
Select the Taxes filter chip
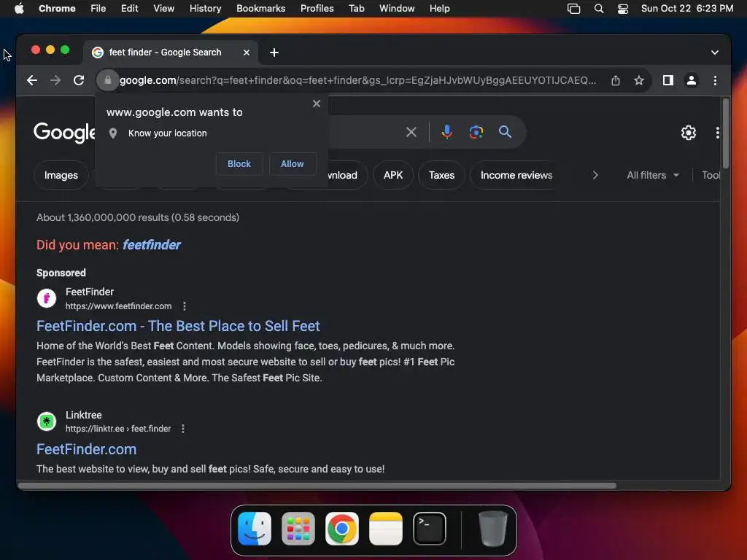click(x=441, y=175)
